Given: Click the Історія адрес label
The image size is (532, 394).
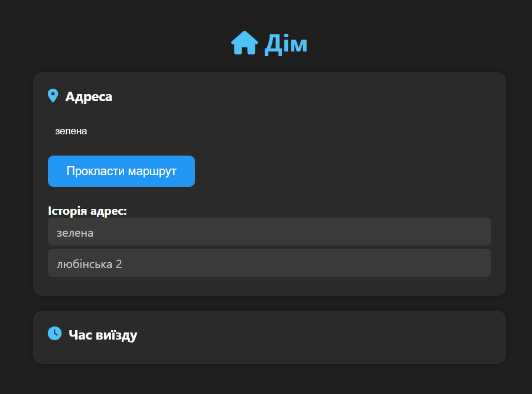Looking at the screenshot, I should tap(87, 211).
